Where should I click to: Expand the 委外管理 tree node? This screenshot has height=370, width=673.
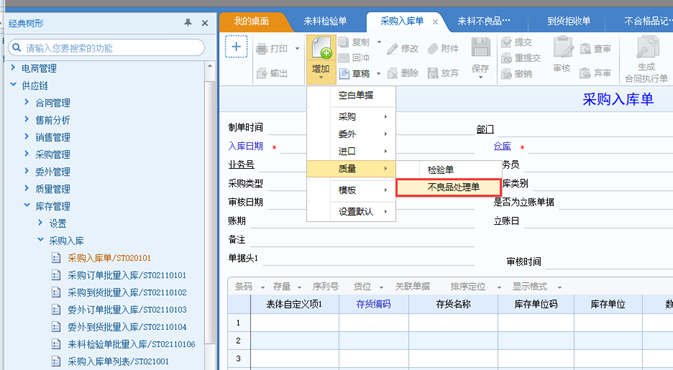click(x=27, y=171)
